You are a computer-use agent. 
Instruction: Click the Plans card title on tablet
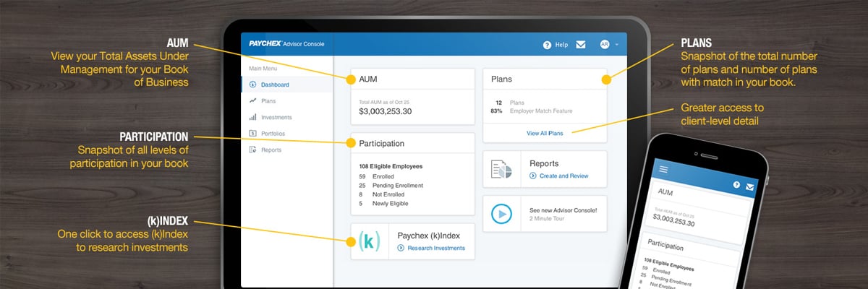click(x=501, y=78)
